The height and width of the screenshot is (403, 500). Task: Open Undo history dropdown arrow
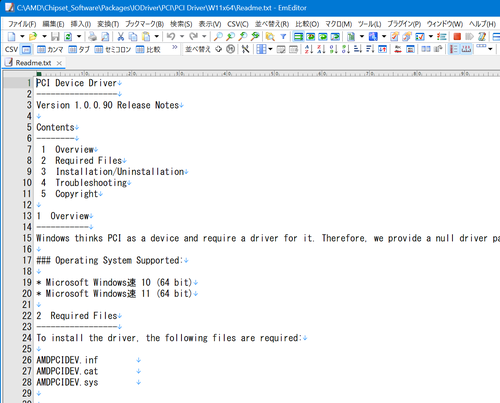point(182,36)
